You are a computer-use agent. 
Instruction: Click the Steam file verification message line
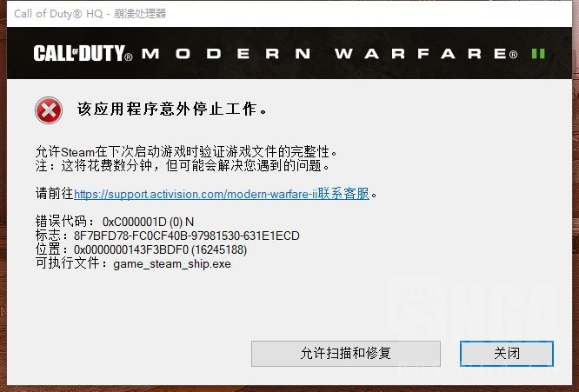click(x=186, y=152)
